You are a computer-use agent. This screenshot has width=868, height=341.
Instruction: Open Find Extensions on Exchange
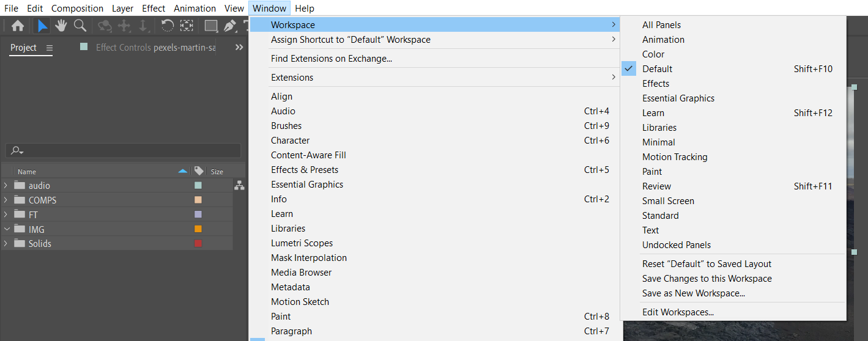tap(332, 59)
